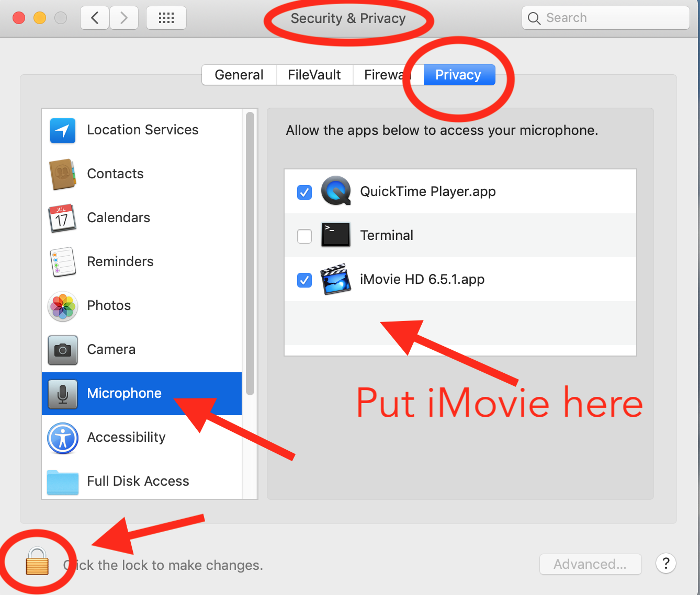Screen dimensions: 700x595
Task: Click the Advanced... button
Action: click(x=590, y=564)
